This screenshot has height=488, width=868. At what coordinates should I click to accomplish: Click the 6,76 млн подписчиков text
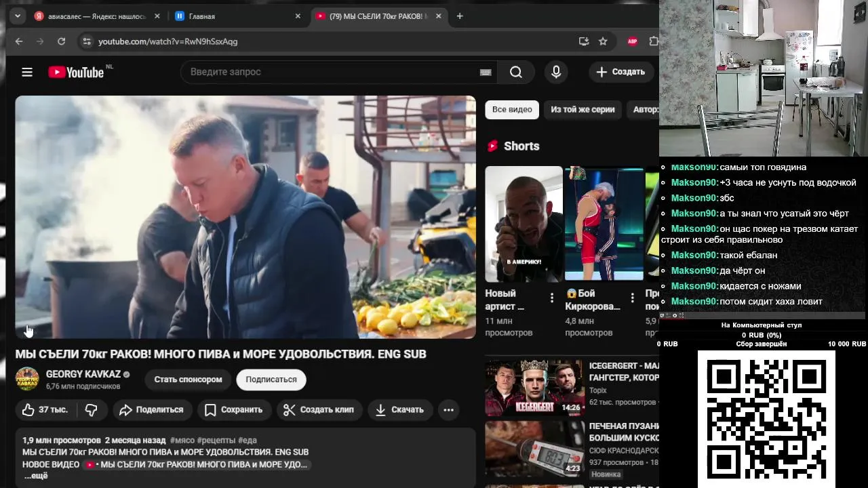[83, 386]
